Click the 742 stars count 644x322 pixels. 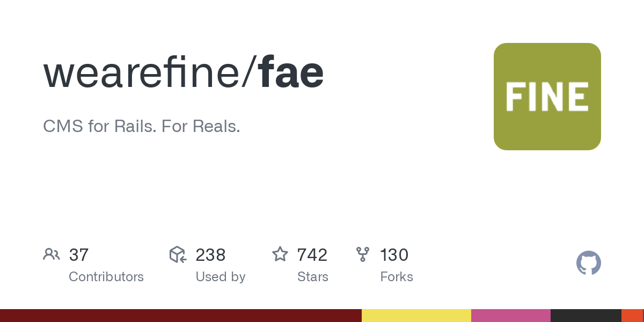[x=312, y=255]
